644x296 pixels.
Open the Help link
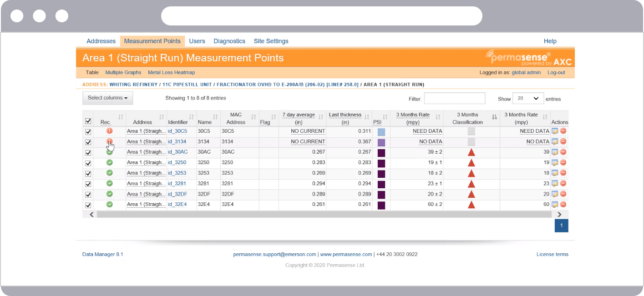pos(550,41)
